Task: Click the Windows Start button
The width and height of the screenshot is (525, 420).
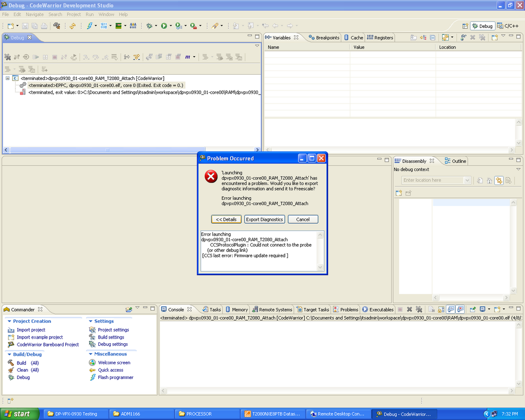Action: (x=17, y=414)
